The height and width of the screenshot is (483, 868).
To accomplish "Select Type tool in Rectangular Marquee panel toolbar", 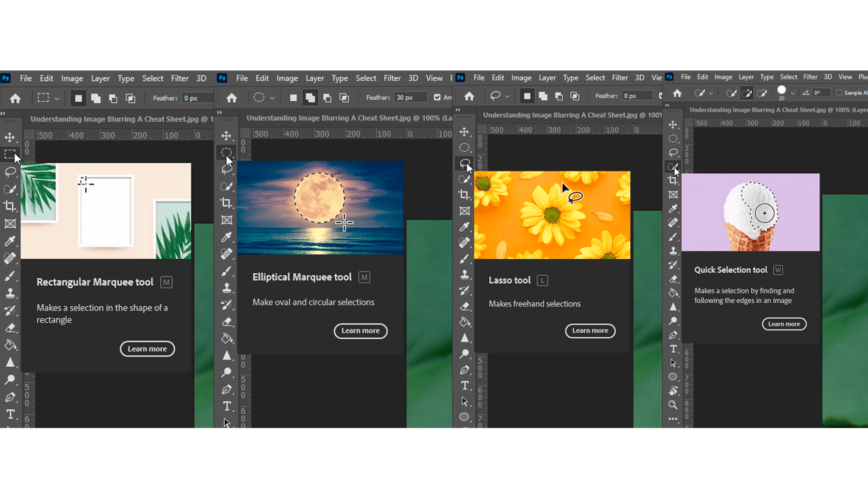I will pos(10,414).
